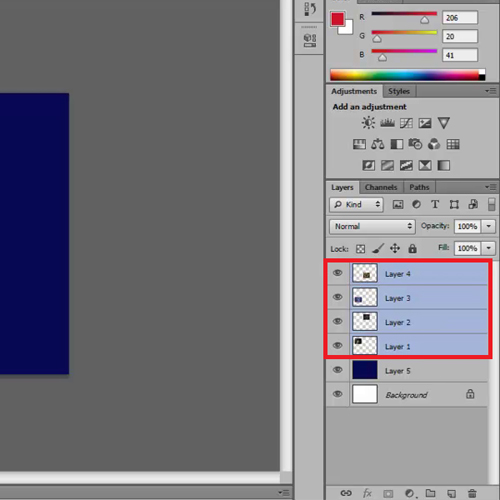This screenshot has height=500, width=500.
Task: Click the R value input field
Action: (x=460, y=18)
